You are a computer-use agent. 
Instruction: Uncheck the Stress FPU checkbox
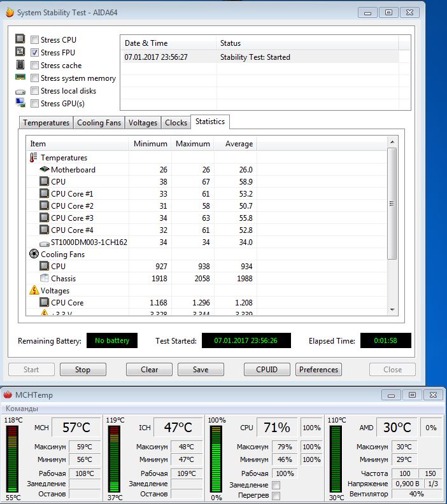(34, 52)
